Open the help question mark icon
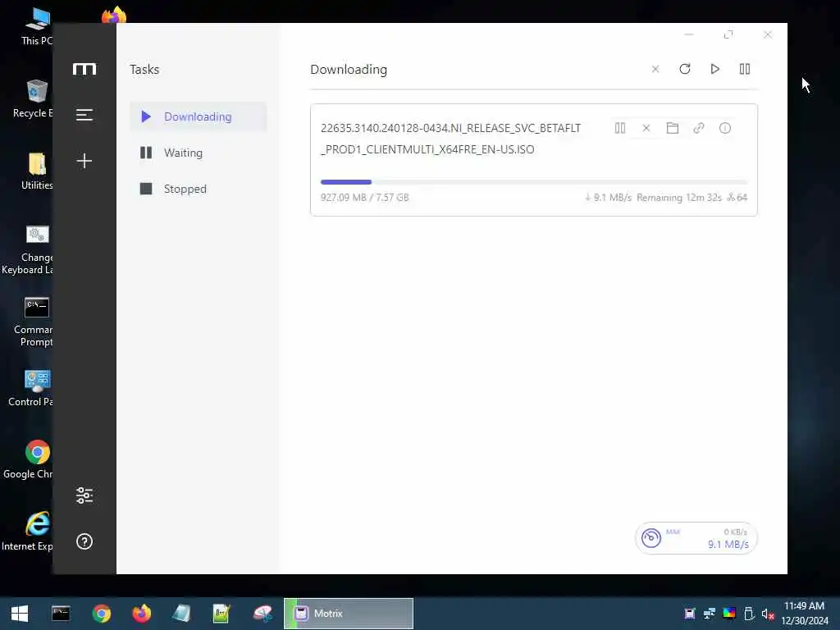 [84, 541]
